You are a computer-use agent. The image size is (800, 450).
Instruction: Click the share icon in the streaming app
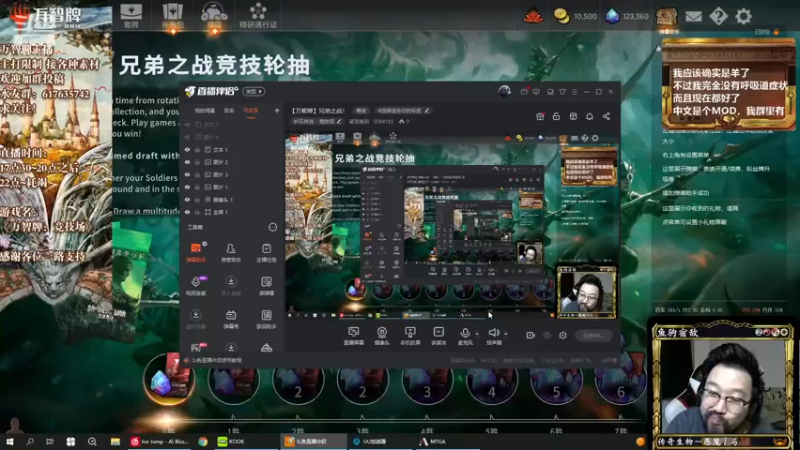[x=606, y=116]
